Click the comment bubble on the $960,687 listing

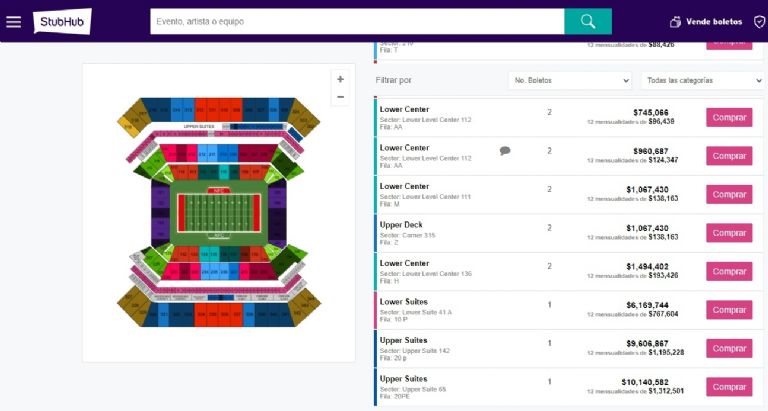click(x=505, y=151)
